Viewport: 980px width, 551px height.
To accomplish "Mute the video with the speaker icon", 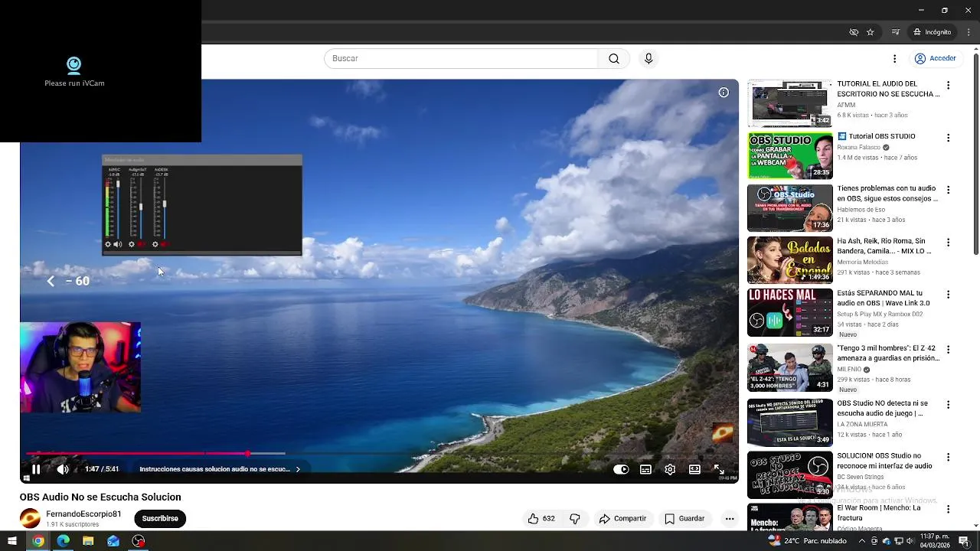I will (63, 469).
